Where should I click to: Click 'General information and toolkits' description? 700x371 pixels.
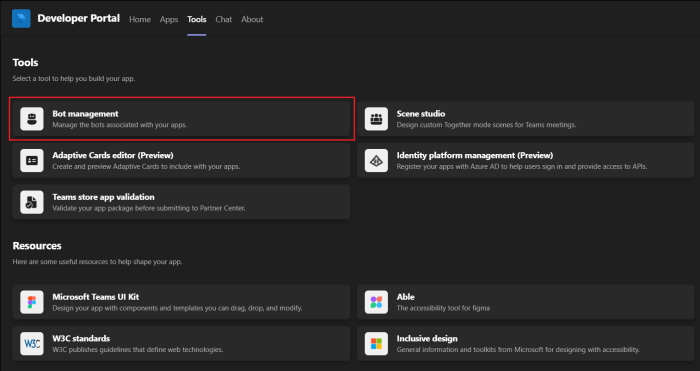click(x=518, y=350)
